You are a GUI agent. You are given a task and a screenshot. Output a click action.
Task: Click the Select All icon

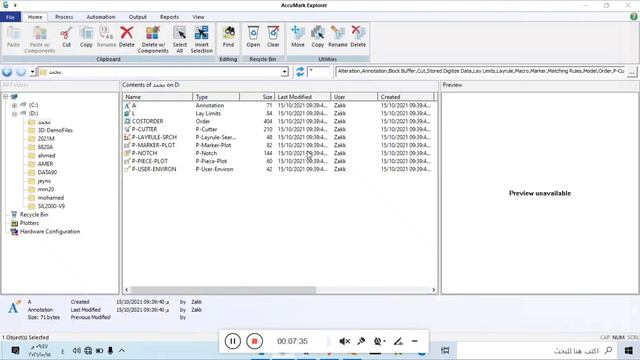click(x=179, y=33)
